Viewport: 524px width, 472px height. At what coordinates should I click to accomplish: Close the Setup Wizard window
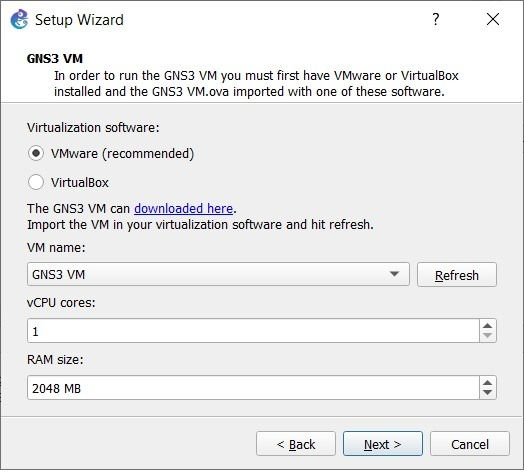(x=493, y=19)
